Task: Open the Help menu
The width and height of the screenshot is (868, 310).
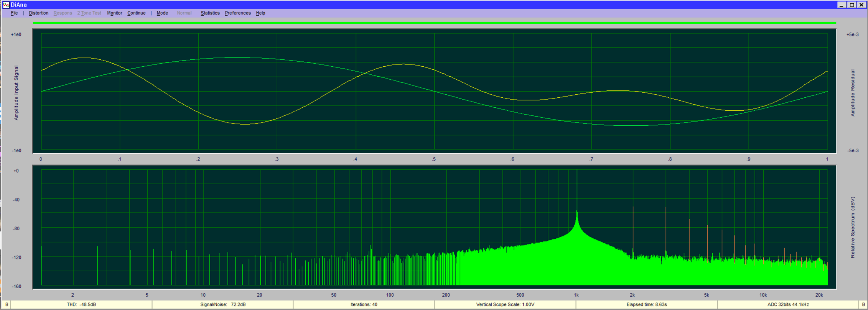Action: [260, 13]
